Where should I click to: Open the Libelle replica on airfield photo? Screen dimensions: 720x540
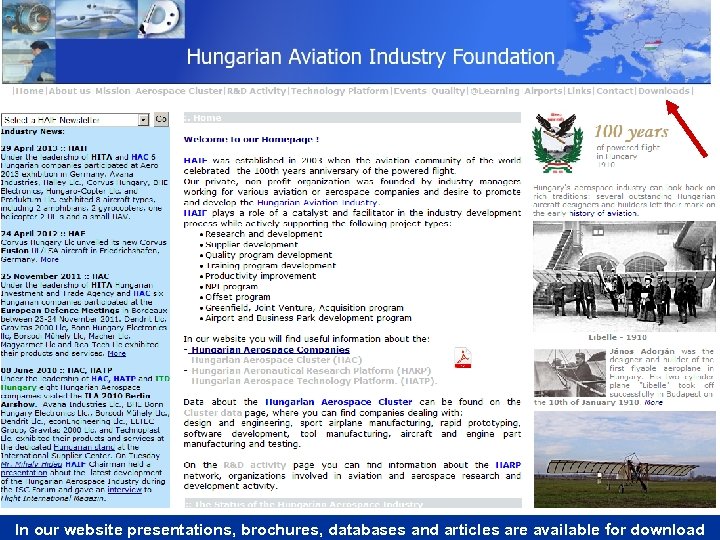[624, 459]
